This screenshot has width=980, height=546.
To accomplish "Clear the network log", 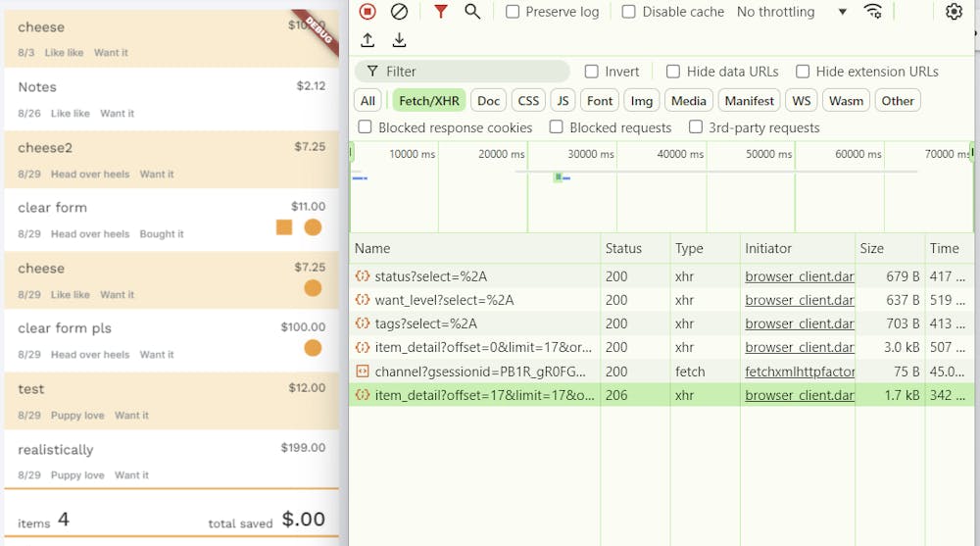I will (x=399, y=12).
